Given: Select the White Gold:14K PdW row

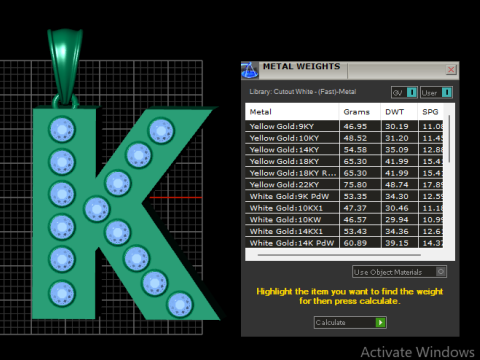Looking at the screenshot, I should point(344,243).
